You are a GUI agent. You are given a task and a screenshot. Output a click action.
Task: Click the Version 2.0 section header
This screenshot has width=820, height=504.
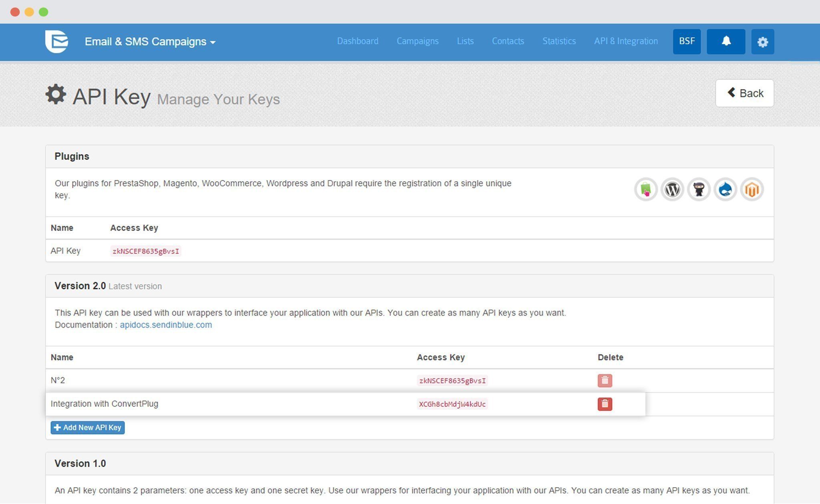pos(410,286)
